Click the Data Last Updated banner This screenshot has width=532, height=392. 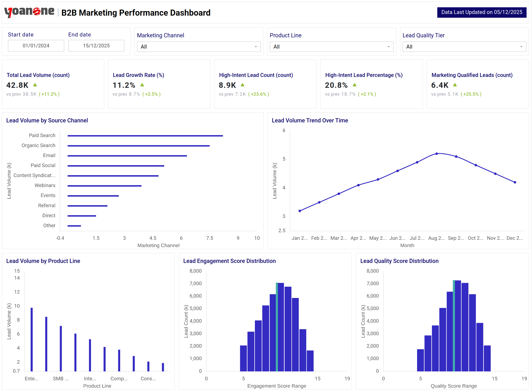coord(482,12)
